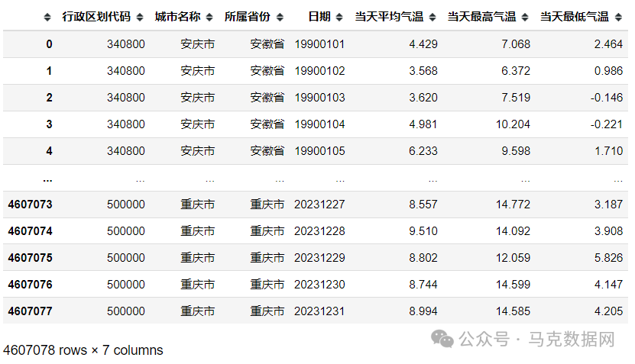635x364 pixels.
Task: Click min temperature value 2.464
Action: pos(609,44)
